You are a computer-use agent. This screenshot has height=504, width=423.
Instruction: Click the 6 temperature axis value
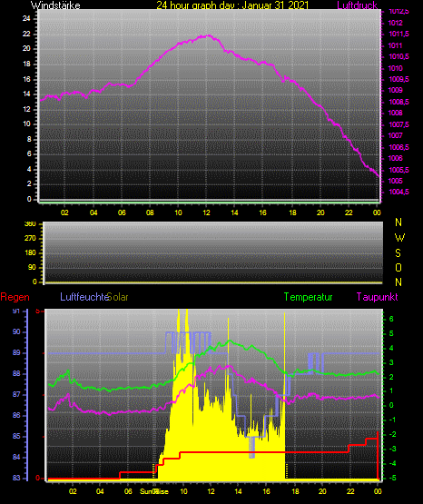pos(391,319)
